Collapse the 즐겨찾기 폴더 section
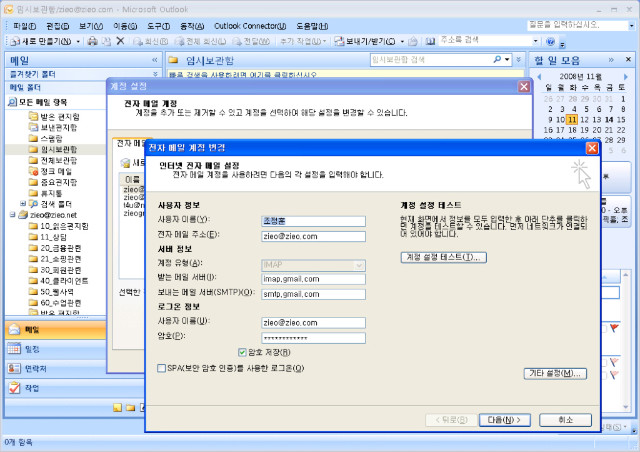 155,74
